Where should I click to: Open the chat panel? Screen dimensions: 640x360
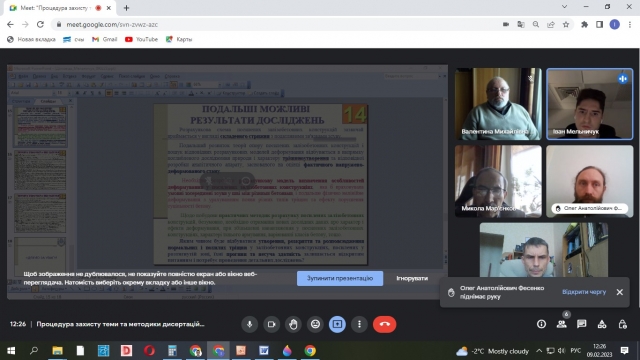click(x=582, y=324)
